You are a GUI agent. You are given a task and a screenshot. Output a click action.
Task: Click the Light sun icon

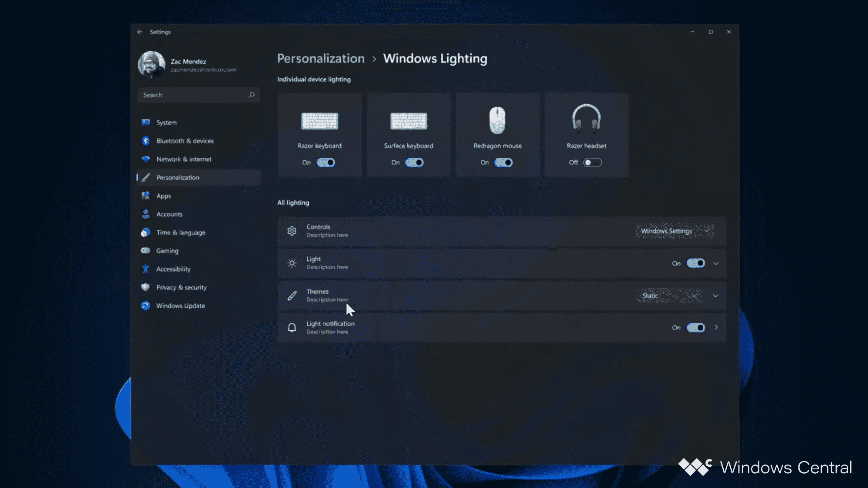[x=292, y=263]
